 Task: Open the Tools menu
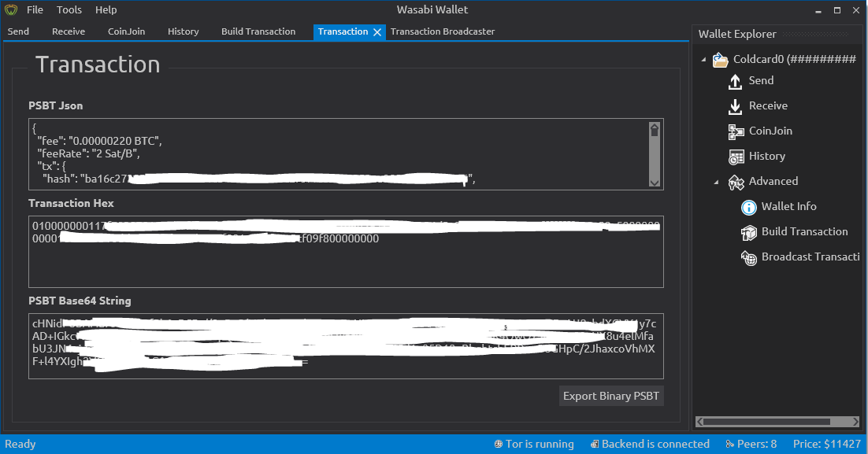pos(69,10)
